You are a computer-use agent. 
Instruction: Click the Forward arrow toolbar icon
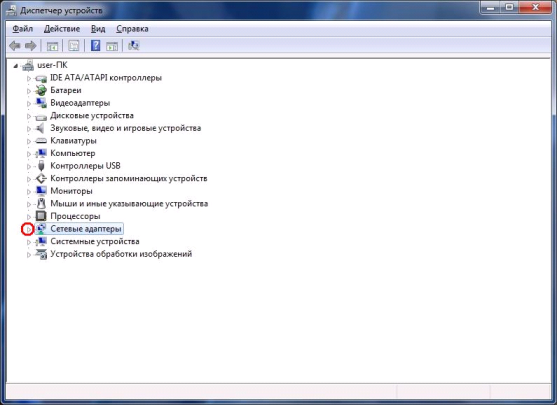point(31,46)
